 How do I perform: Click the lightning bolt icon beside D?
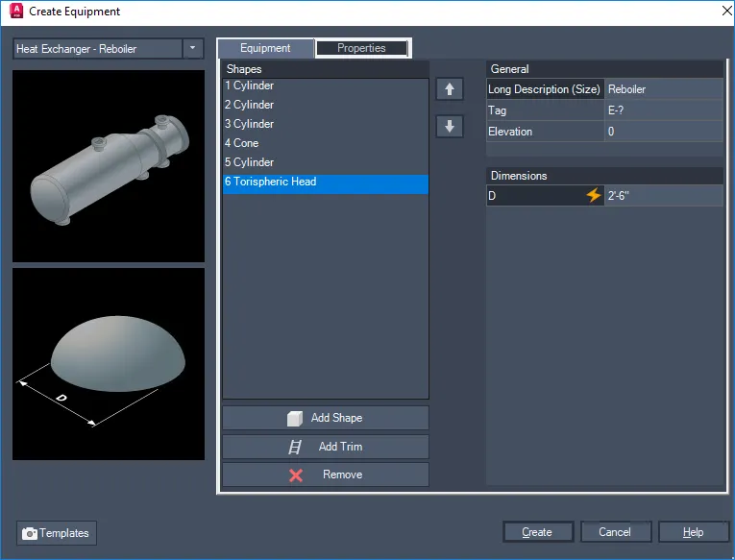(594, 195)
